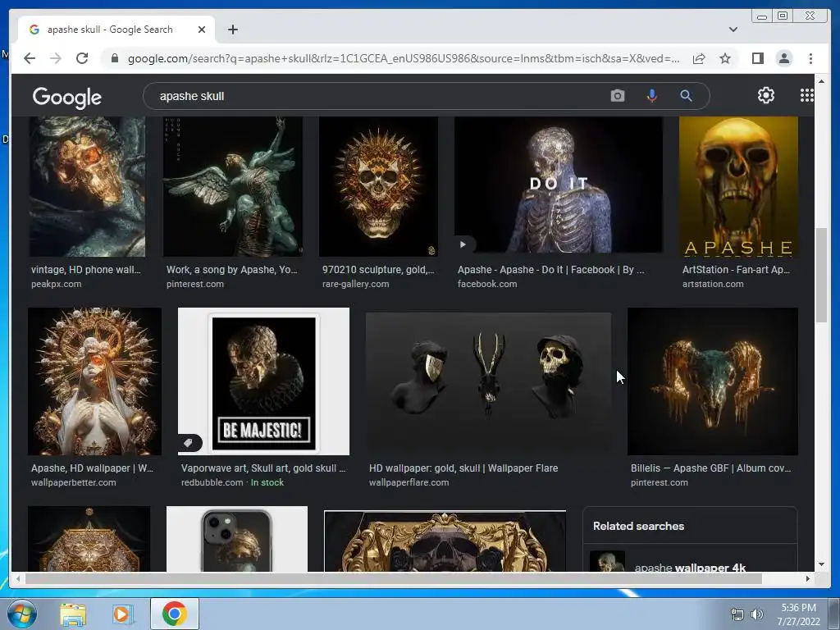Open Windows Start menu
Screen dimensions: 840x630
[x=21, y=614]
